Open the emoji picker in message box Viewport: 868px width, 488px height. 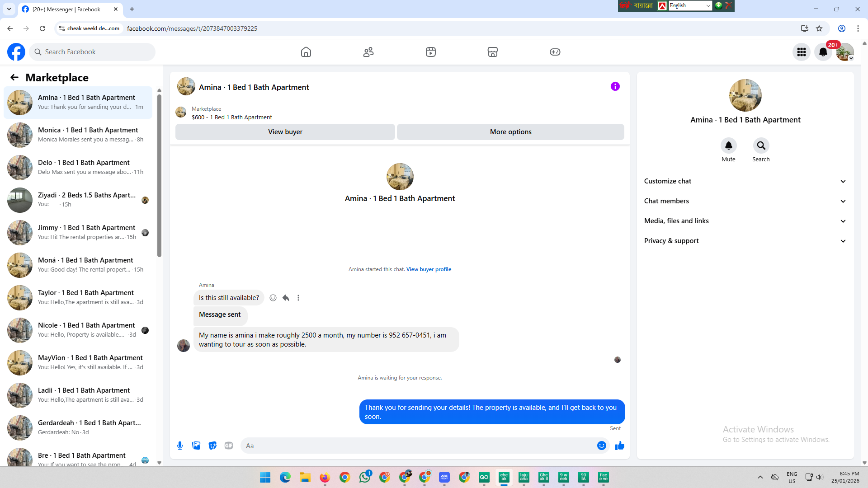pyautogui.click(x=602, y=446)
